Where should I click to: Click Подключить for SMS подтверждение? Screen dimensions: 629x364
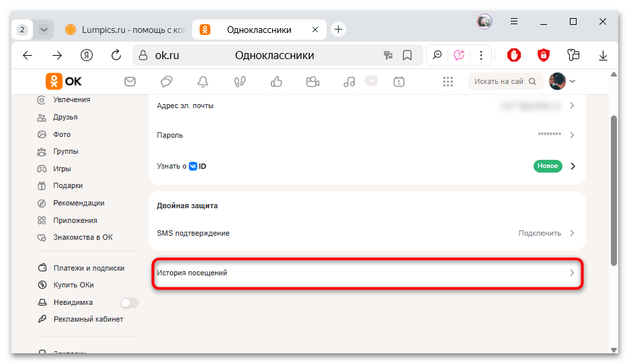[540, 233]
